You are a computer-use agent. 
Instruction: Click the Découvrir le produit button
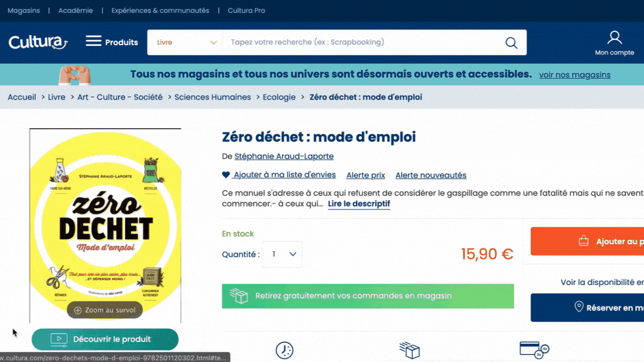pos(105,339)
